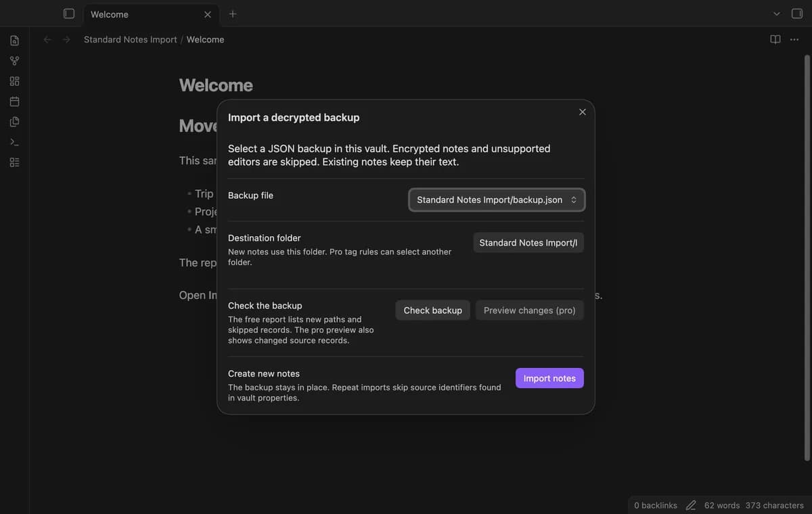This screenshot has width=812, height=514.
Task: Toggle editing mode pencil icon in status bar
Action: tap(691, 505)
